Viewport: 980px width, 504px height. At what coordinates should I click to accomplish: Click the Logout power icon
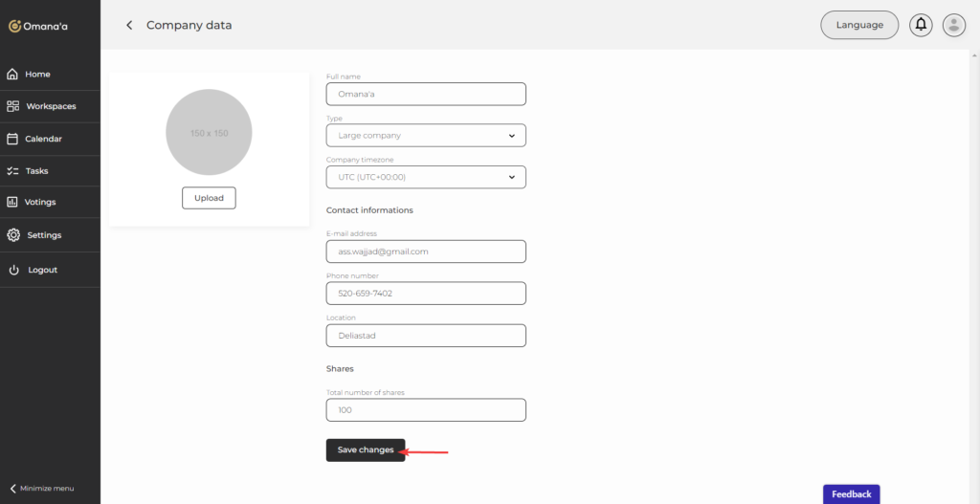[13, 270]
